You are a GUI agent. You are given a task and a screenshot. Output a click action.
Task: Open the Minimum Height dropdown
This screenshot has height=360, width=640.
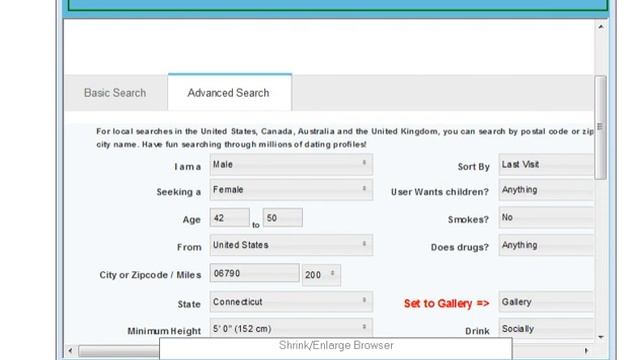[291, 328]
